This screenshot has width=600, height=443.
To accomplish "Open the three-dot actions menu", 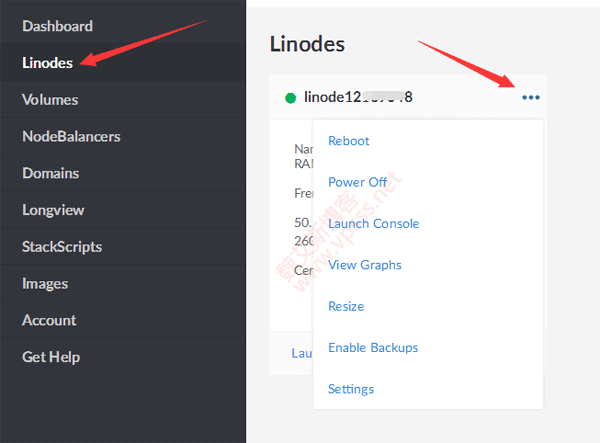I will click(x=530, y=97).
